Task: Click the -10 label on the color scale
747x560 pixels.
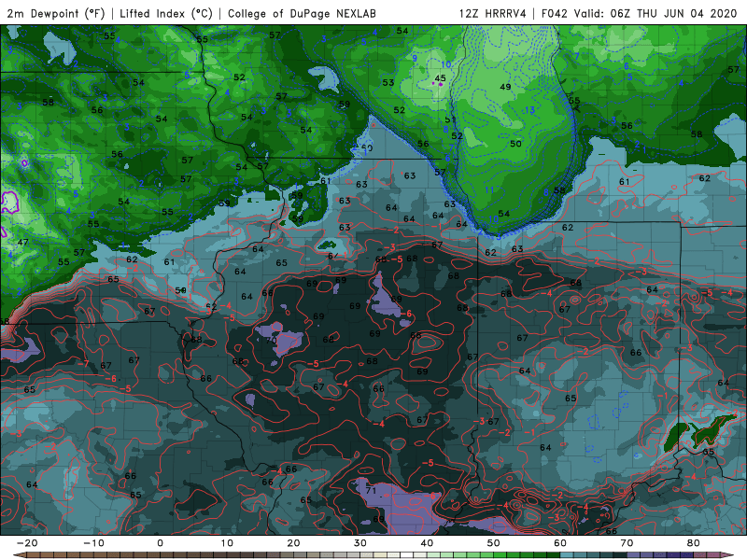Action: coord(93,543)
